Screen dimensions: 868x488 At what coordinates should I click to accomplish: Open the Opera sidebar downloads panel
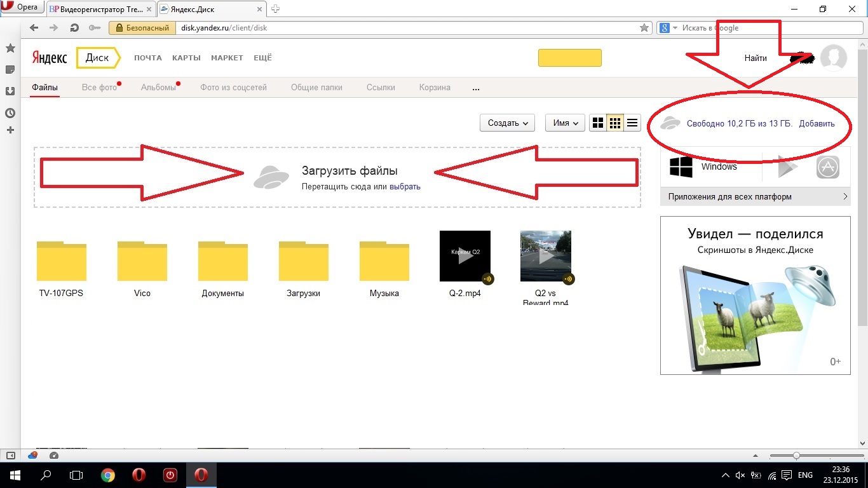(10, 91)
